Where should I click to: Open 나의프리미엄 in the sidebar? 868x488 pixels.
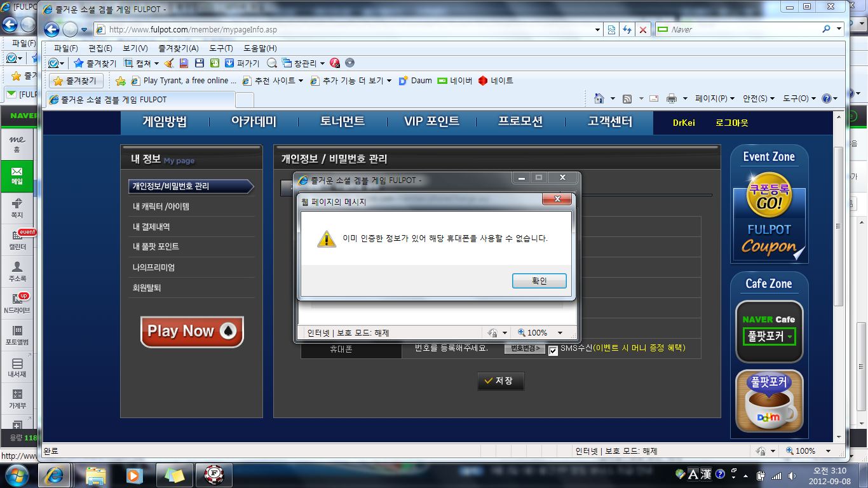pyautogui.click(x=153, y=268)
